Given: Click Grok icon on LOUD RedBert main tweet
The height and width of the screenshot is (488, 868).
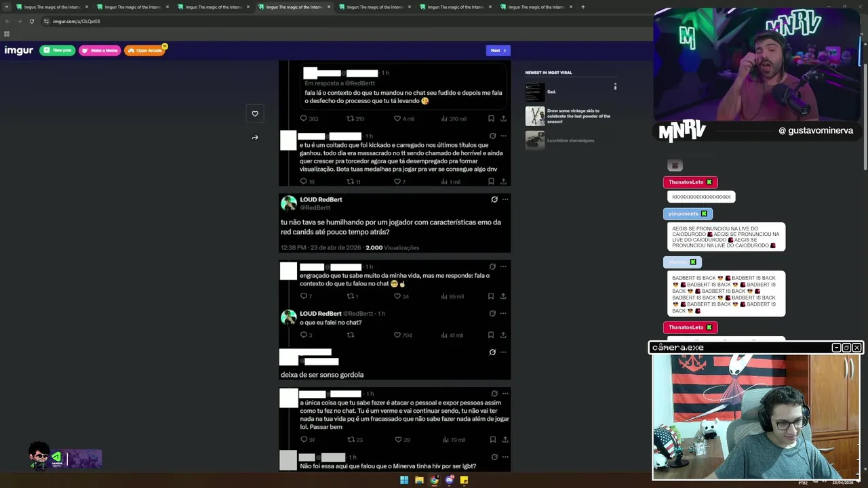Looking at the screenshot, I should [x=494, y=199].
